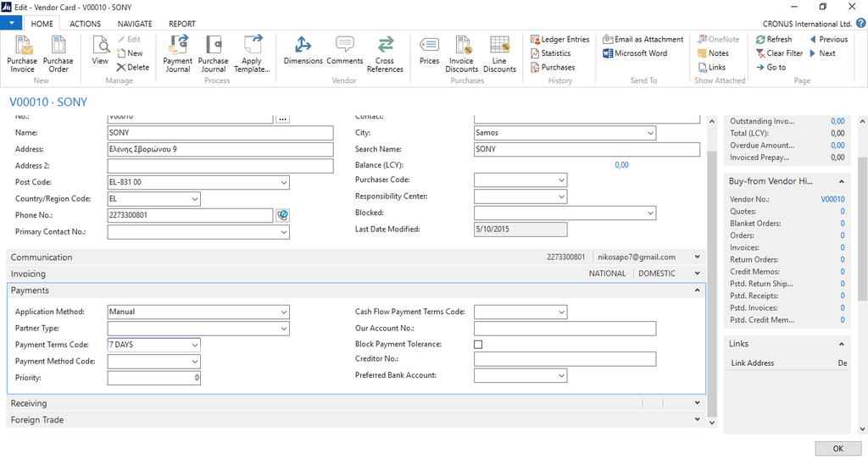Collapse the Links factbox
868x459 pixels.
pos(842,344)
